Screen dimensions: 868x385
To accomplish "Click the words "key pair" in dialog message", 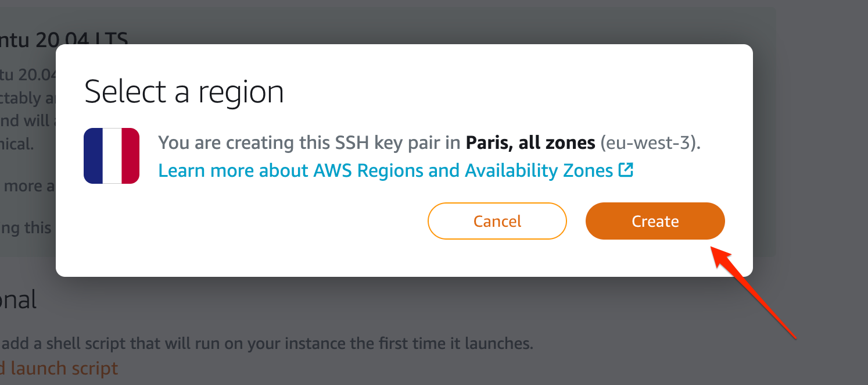I will (x=414, y=142).
